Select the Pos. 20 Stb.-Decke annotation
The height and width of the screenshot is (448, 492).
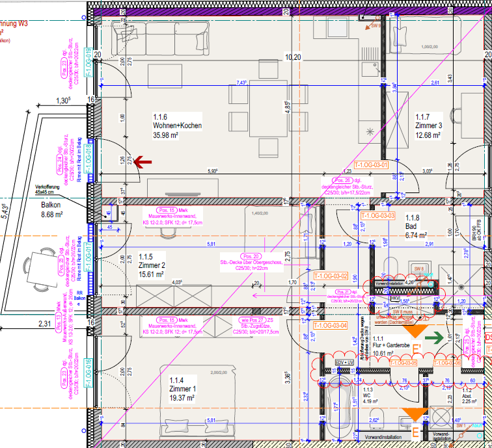[251, 262]
